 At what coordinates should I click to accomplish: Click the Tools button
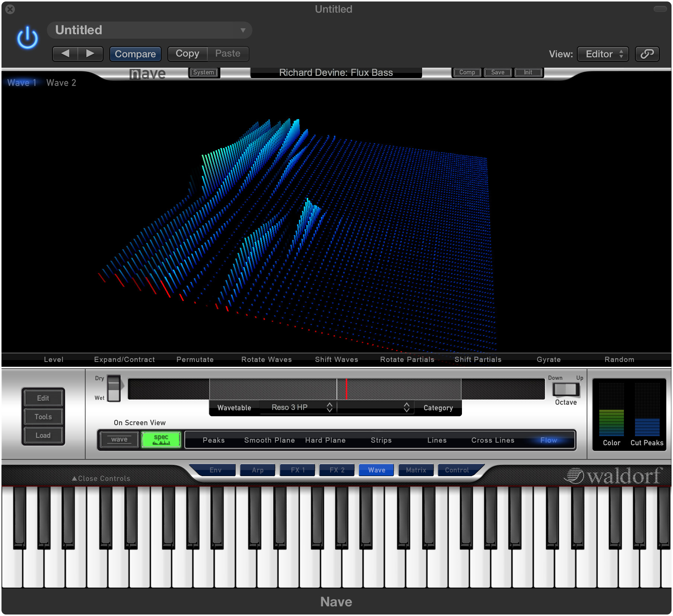tap(43, 417)
